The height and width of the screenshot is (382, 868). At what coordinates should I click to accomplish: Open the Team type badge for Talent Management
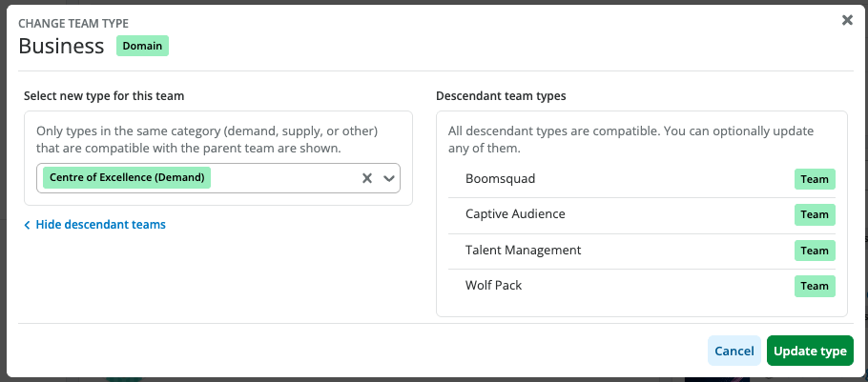pyautogui.click(x=815, y=251)
